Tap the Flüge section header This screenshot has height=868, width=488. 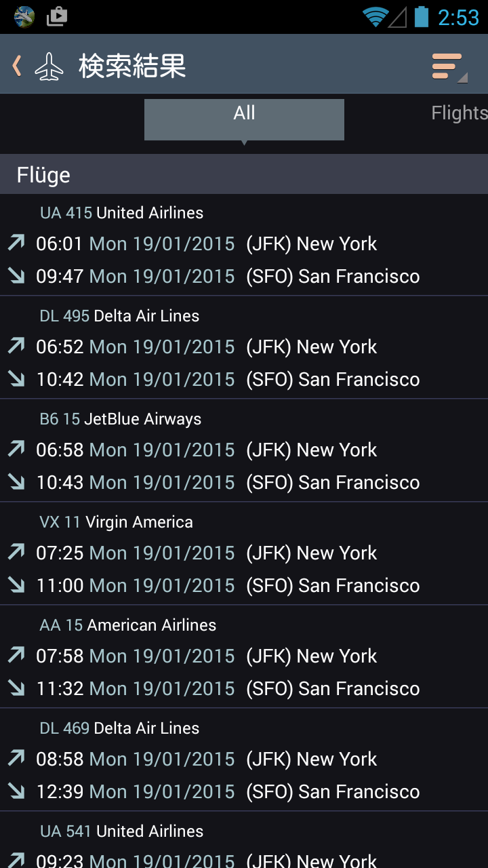244,174
